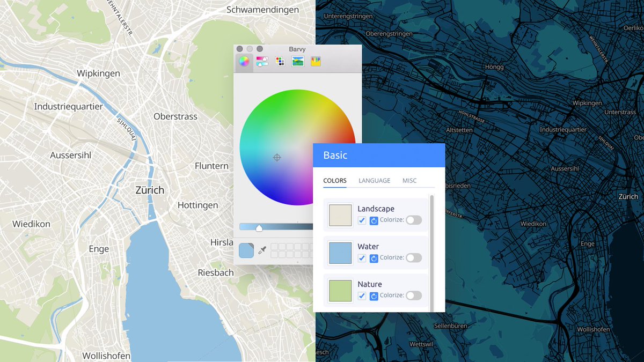
Task: Click the Wiedikon label on dark map
Action: [533, 224]
